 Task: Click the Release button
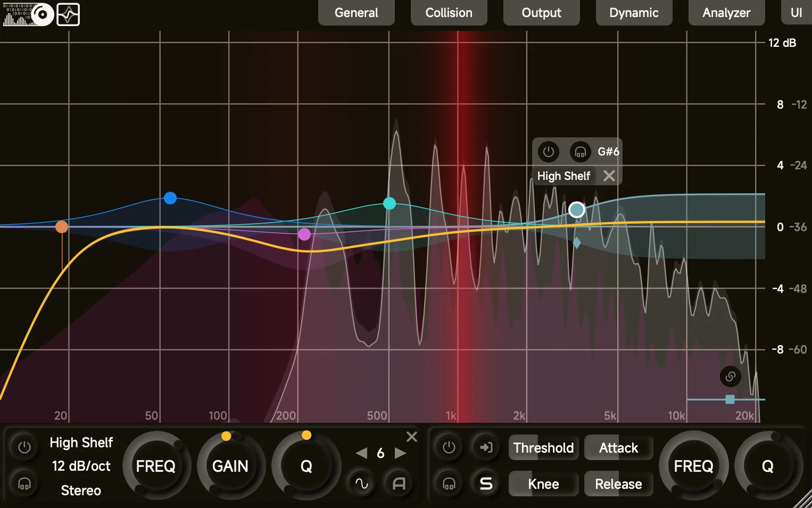coord(618,484)
